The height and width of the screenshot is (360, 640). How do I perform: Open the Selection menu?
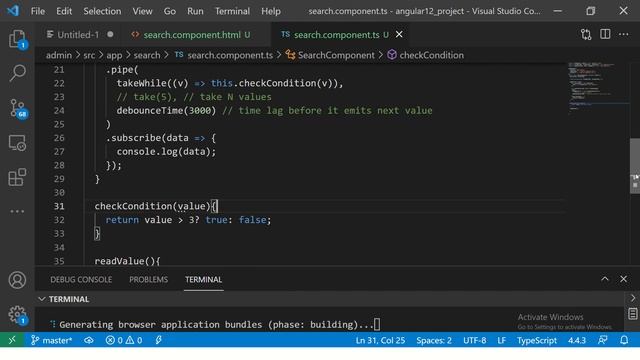(102, 11)
